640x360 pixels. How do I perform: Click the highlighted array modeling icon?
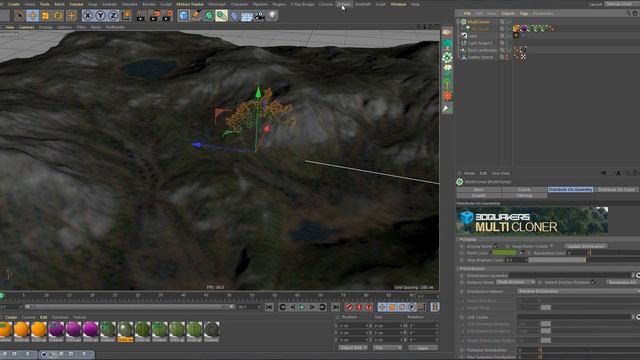coord(222,16)
